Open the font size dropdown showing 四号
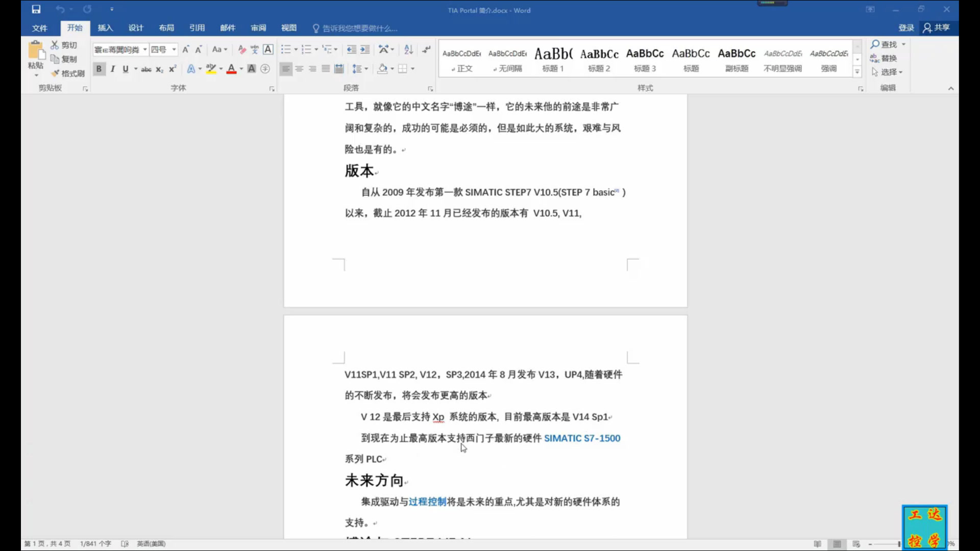The image size is (980, 551). coord(174,49)
